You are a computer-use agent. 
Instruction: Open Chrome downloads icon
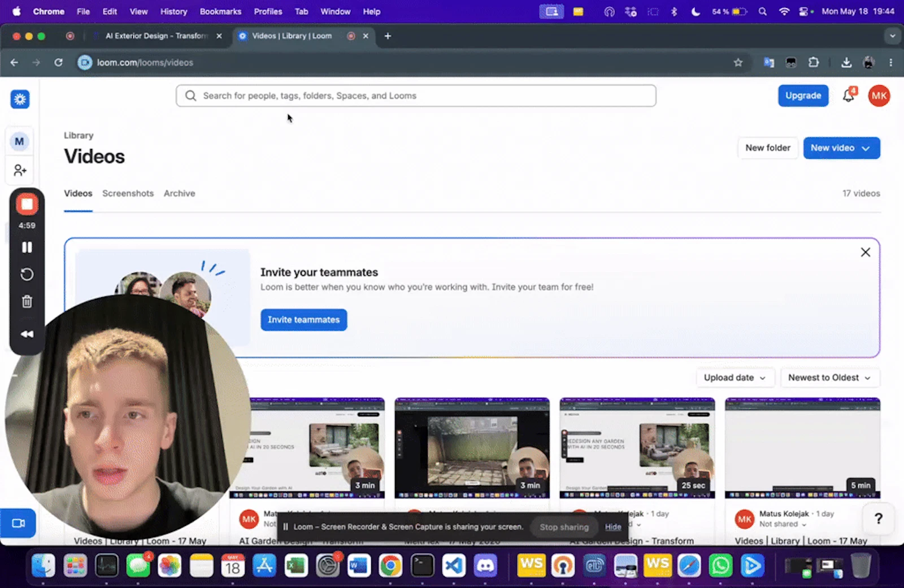point(846,63)
